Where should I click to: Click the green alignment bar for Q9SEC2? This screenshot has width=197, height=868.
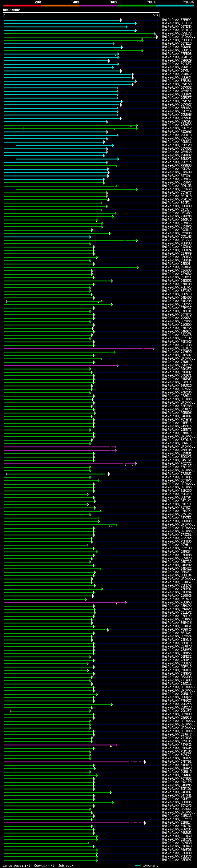[80, 34]
